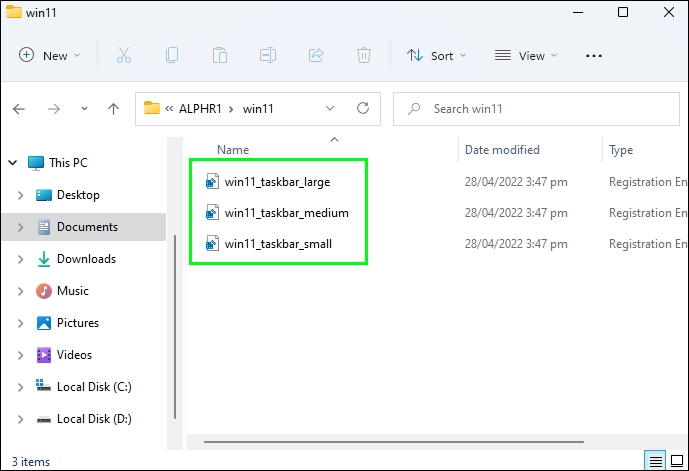Collapse the This PC tree node
The height and width of the screenshot is (471, 689).
pyautogui.click(x=13, y=163)
